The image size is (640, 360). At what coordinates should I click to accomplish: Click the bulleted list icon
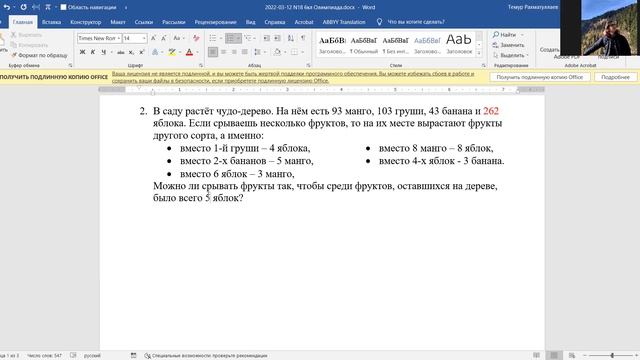pyautogui.click(x=213, y=38)
